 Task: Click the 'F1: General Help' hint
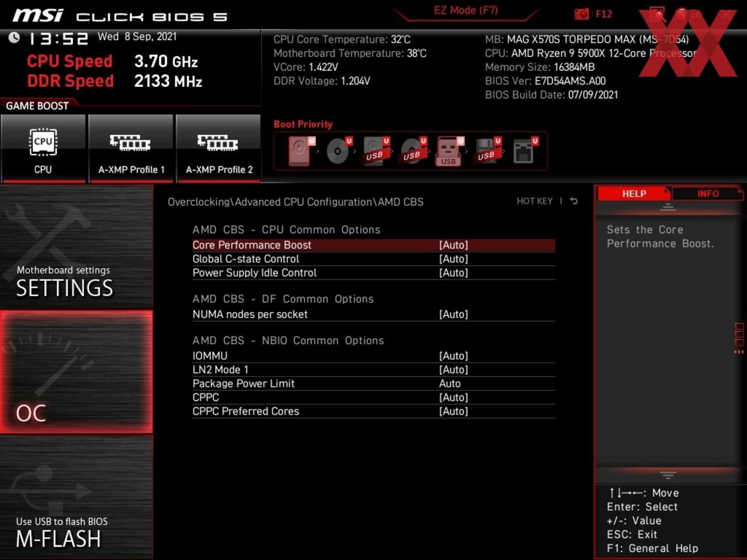[653, 548]
